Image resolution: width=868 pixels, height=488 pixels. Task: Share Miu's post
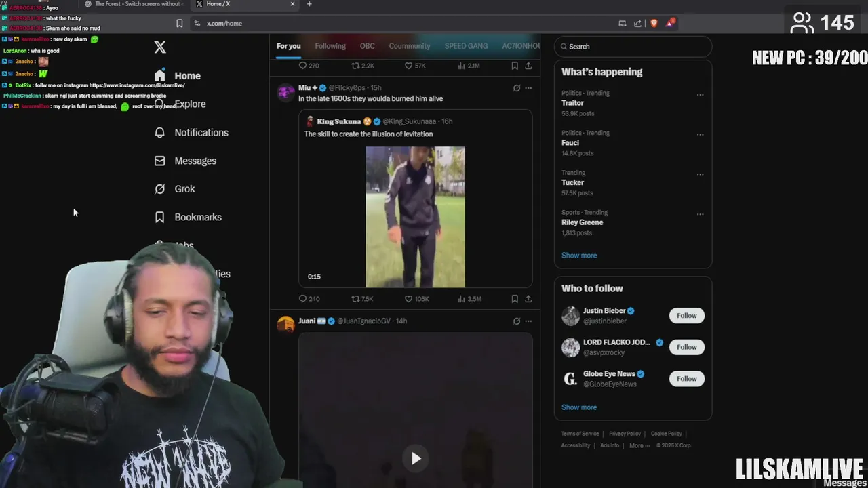pos(528,299)
